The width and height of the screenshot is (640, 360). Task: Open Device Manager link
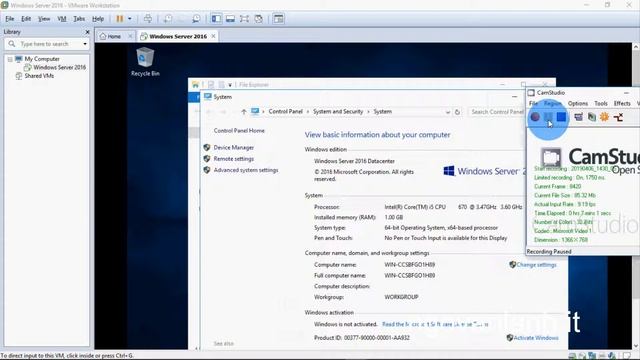pyautogui.click(x=233, y=147)
